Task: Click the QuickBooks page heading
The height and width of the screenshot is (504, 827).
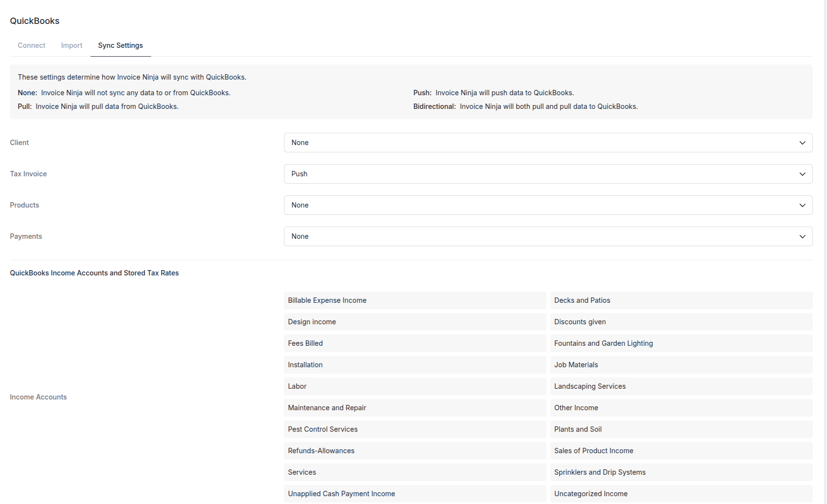Action: (35, 21)
